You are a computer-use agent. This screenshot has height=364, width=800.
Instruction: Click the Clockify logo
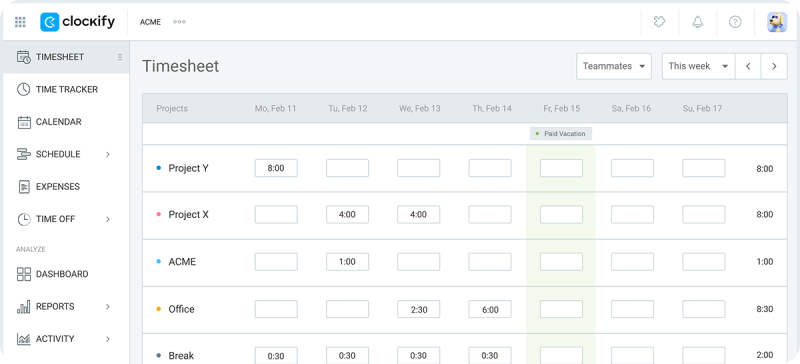coord(78,22)
